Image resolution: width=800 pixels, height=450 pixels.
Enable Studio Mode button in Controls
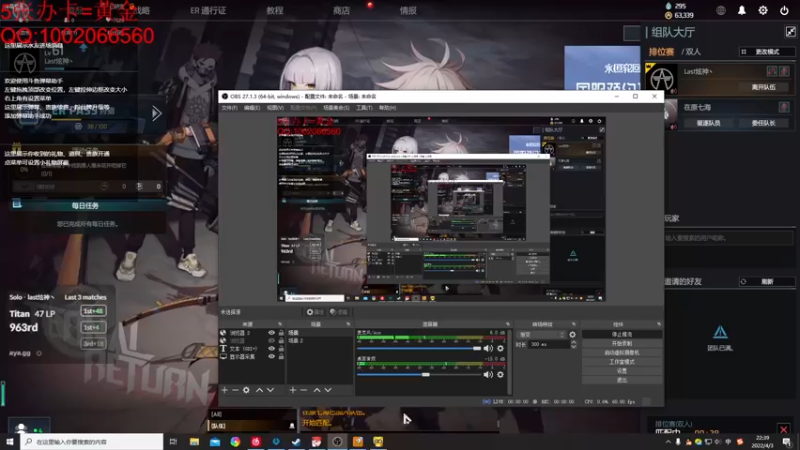[622, 362]
